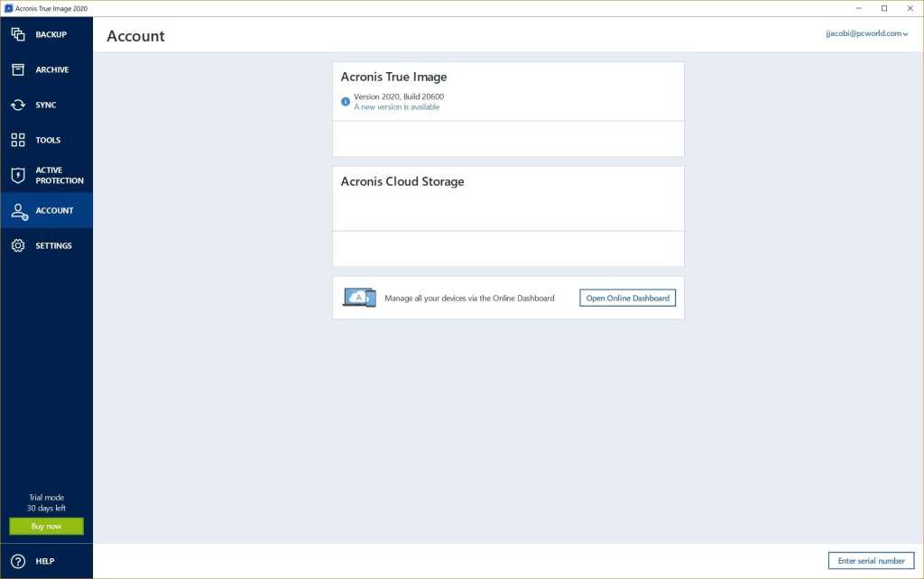Expand the jjacobi@pcworld.com account dropdown
The image size is (924, 579).
tap(866, 33)
